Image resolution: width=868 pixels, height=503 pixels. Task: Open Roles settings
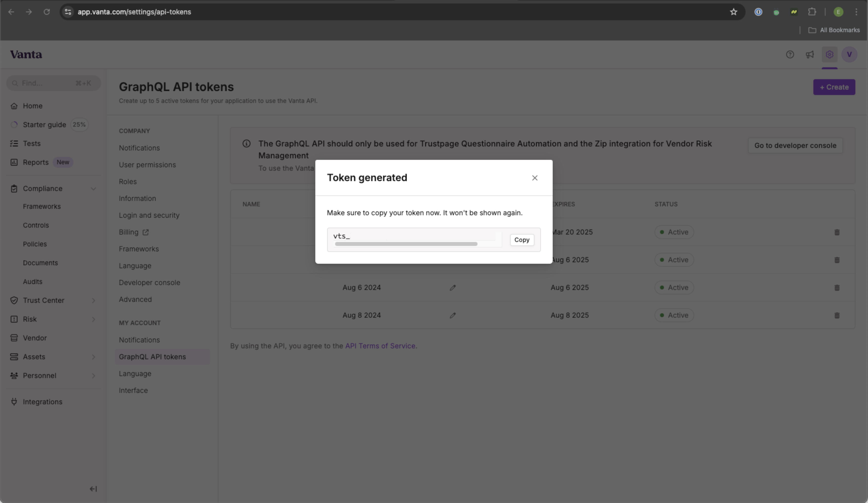coord(128,182)
